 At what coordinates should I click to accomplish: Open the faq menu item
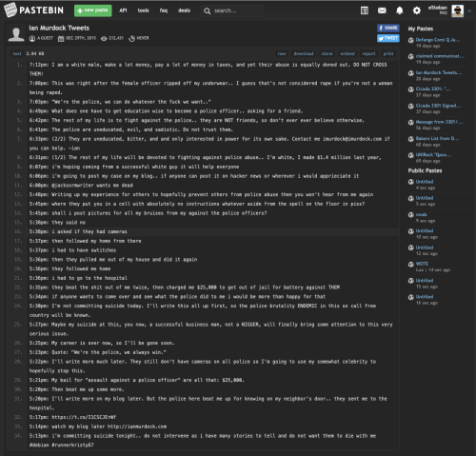pos(164,10)
